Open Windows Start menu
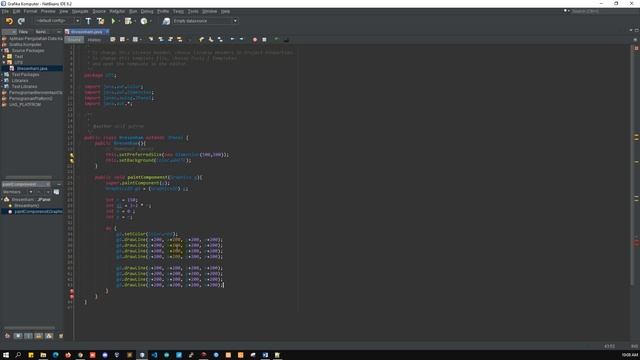 point(6,355)
